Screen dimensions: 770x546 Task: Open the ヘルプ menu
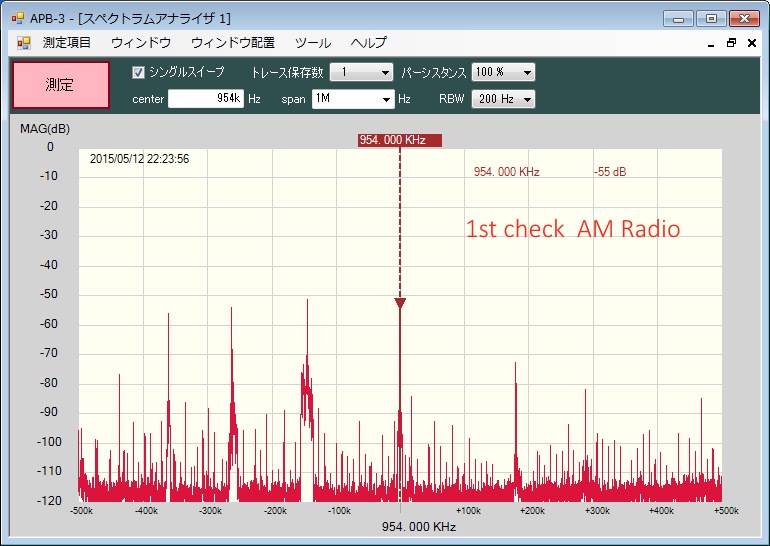click(369, 43)
